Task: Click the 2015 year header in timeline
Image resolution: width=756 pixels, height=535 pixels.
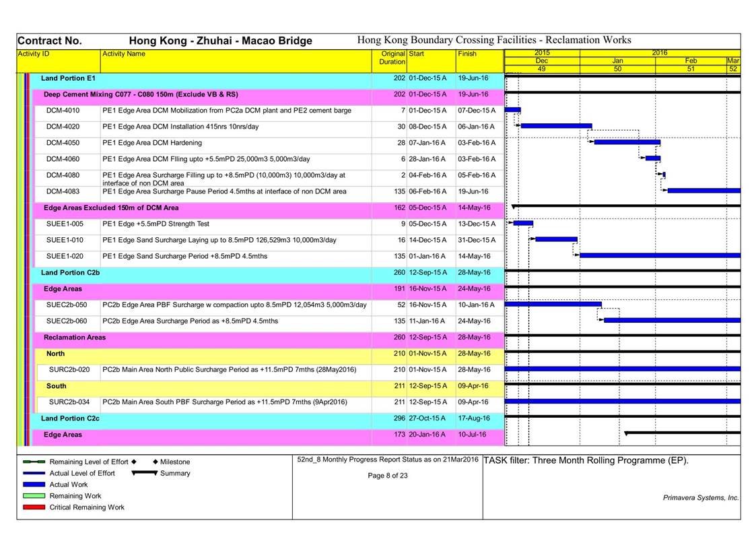Action: (x=542, y=53)
